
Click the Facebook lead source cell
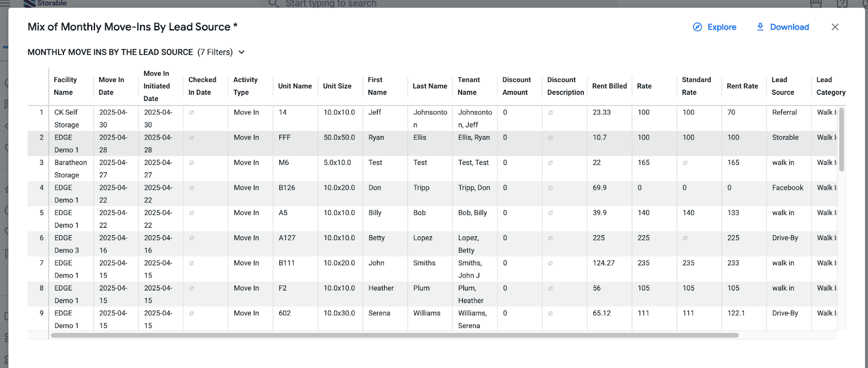[x=788, y=188]
